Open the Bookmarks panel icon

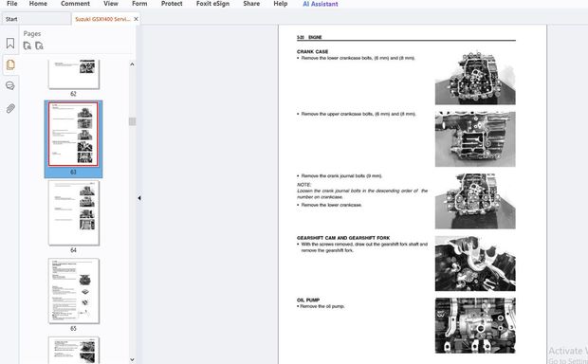pos(10,44)
